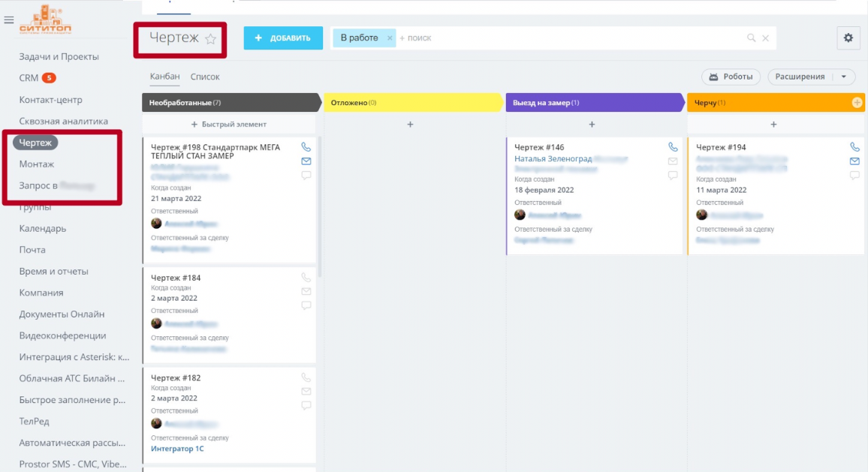This screenshot has width=868, height=472.
Task: Click phone icon on Чертеж #182 card
Action: (306, 377)
